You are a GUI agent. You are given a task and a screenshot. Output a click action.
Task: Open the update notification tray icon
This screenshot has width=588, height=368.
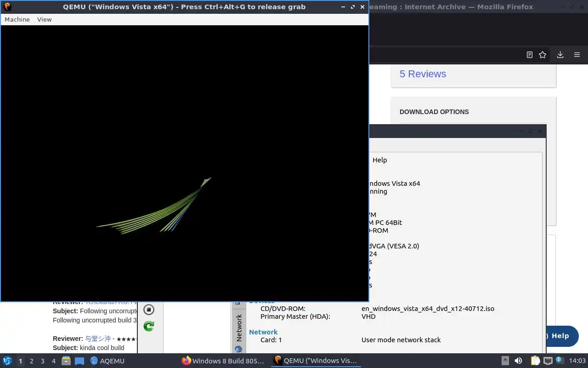pyautogui.click(x=560, y=361)
